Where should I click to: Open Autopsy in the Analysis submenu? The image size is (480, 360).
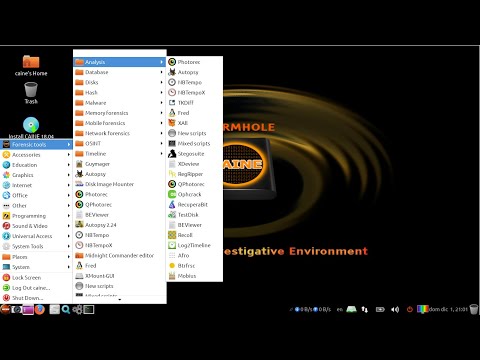point(195,72)
